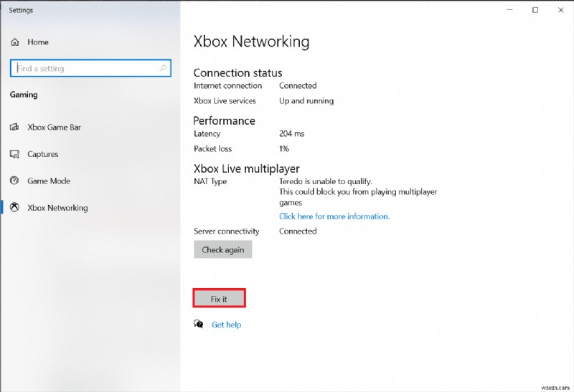
Task: Maximize the Settings window
Action: coord(535,10)
